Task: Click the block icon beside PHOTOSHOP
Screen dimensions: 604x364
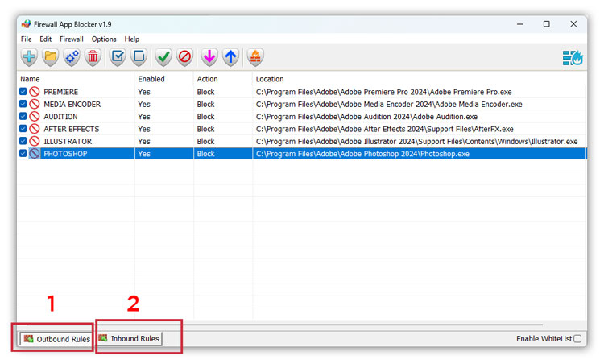Action: coord(35,153)
